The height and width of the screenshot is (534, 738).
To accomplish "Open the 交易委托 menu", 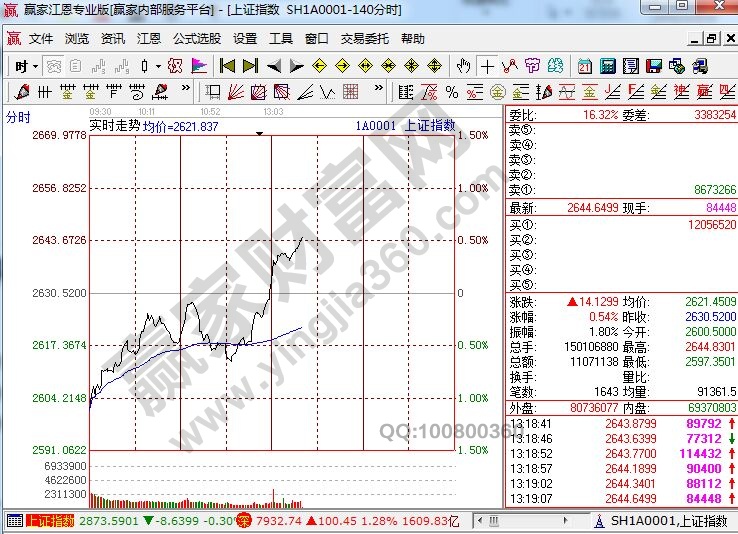I will [x=365, y=39].
